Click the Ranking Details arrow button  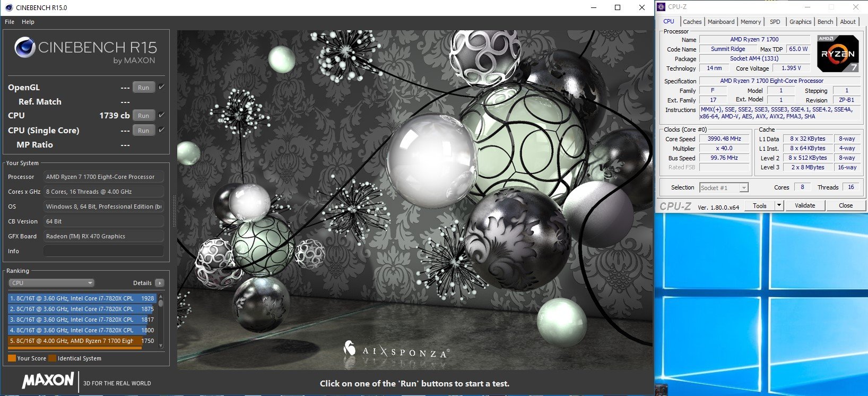[x=160, y=283]
